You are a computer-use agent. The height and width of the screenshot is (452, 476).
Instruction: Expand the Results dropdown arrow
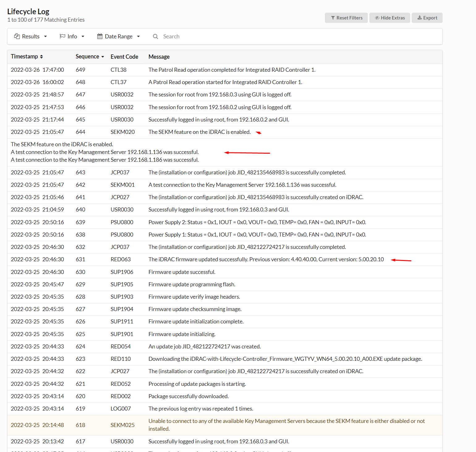(45, 36)
